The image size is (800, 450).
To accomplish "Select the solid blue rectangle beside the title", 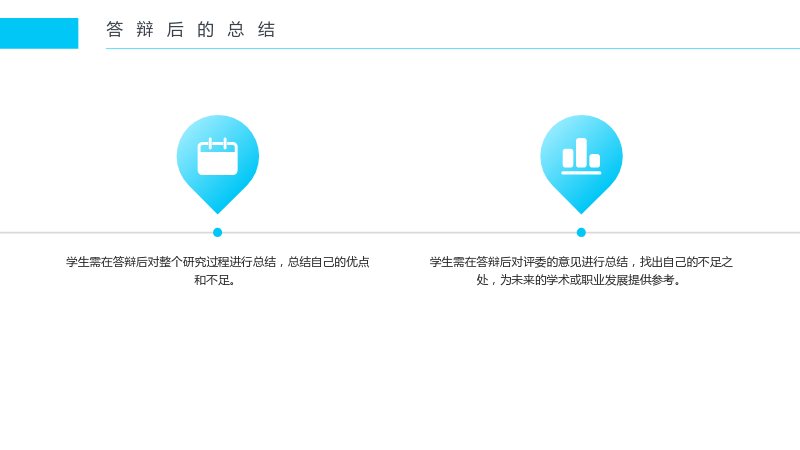I will tap(39, 33).
